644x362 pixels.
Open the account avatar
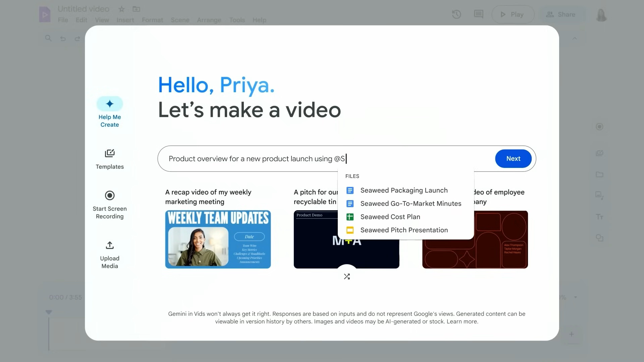coord(601,15)
